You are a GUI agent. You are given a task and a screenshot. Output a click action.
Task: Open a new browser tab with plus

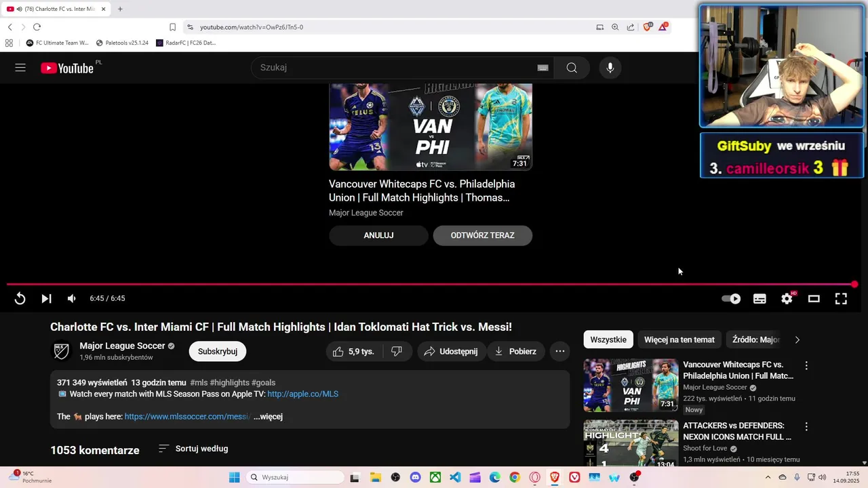pyautogui.click(x=120, y=9)
